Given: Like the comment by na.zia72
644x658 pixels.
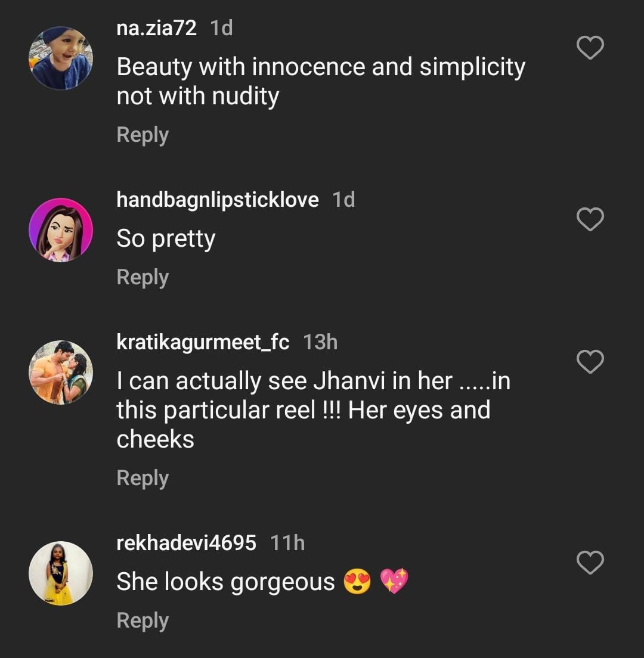Looking at the screenshot, I should pos(590,48).
